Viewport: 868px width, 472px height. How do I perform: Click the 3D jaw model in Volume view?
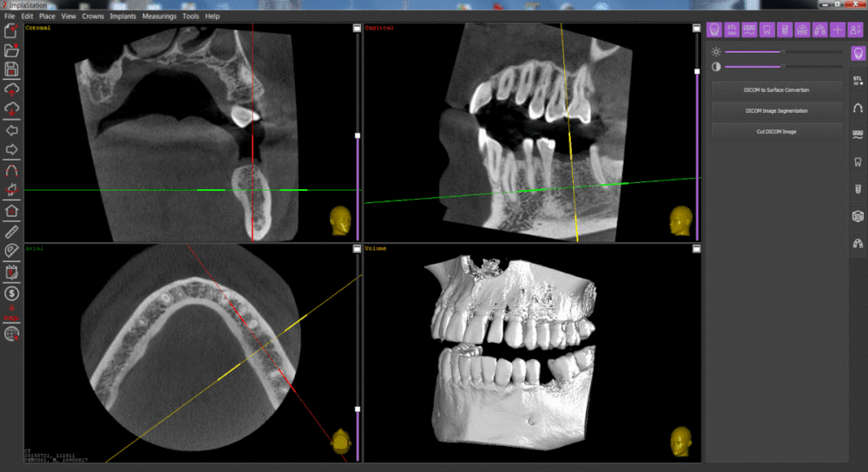[512, 354]
